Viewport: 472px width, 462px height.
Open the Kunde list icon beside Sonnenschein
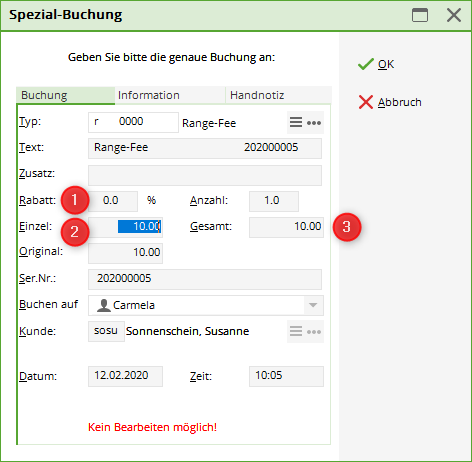296,331
